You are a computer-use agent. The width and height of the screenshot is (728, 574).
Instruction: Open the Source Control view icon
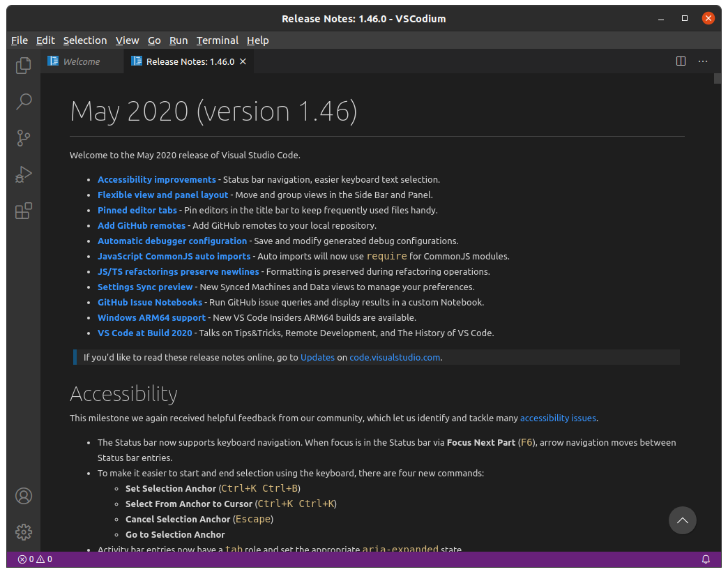[x=24, y=138]
